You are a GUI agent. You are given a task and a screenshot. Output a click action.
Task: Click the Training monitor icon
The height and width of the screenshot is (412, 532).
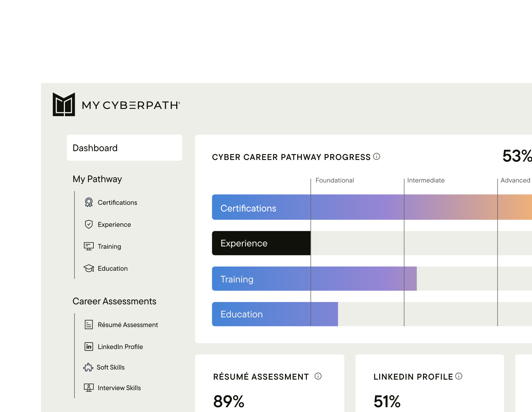click(89, 246)
